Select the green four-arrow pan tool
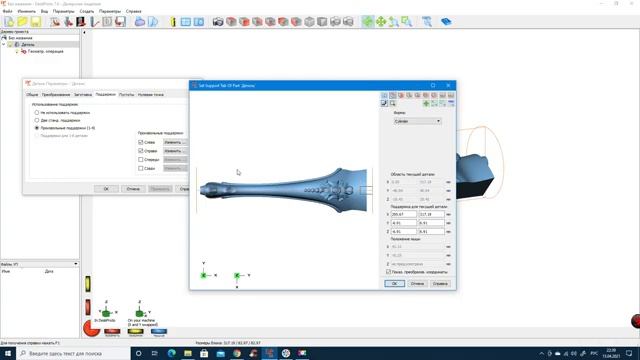 click(381, 22)
